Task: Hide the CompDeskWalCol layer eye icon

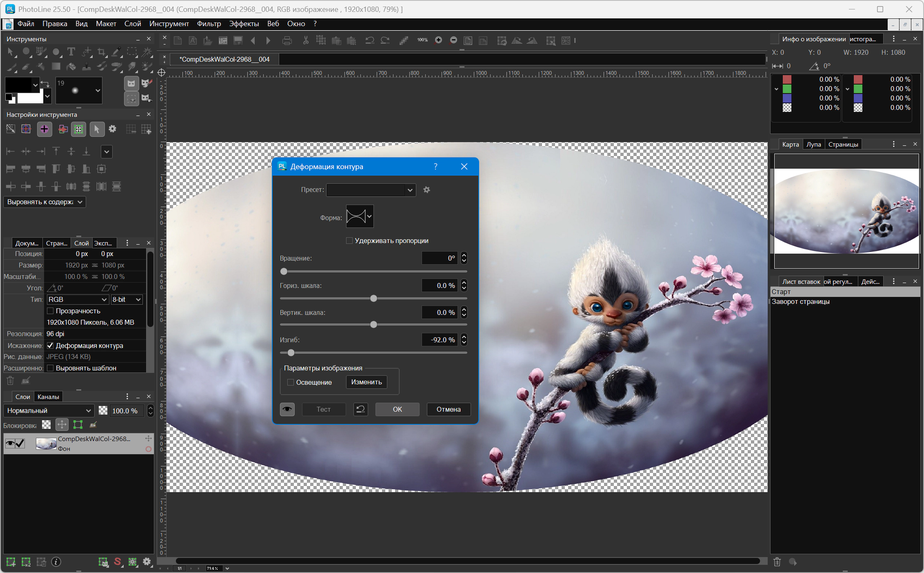Action: pyautogui.click(x=10, y=443)
